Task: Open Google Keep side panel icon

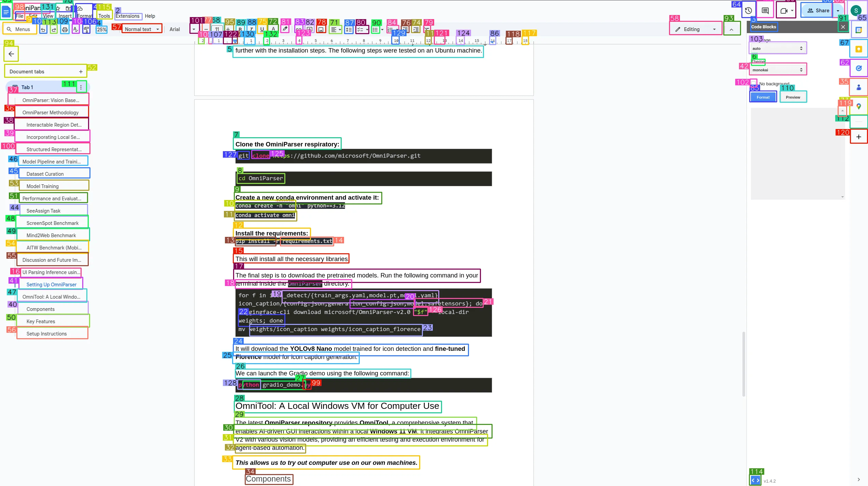Action: (x=859, y=49)
